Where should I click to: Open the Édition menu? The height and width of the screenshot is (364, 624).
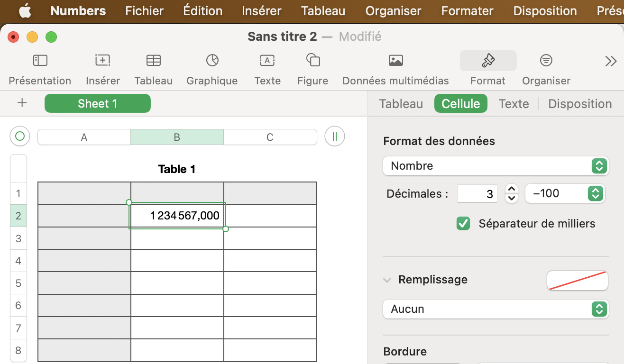[202, 11]
